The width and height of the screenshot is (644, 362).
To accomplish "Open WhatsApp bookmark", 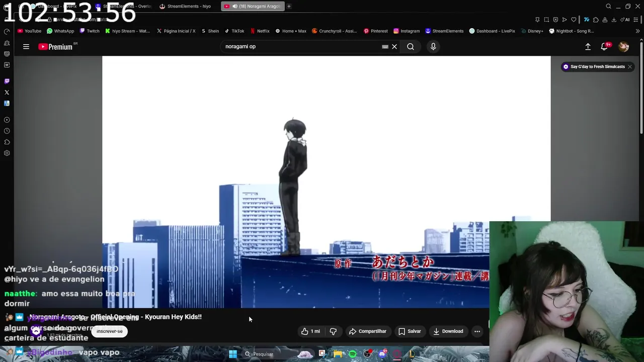I will [60, 31].
